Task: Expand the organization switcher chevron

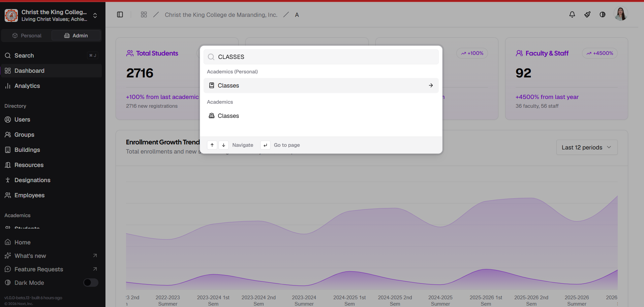Action: [x=95, y=15]
